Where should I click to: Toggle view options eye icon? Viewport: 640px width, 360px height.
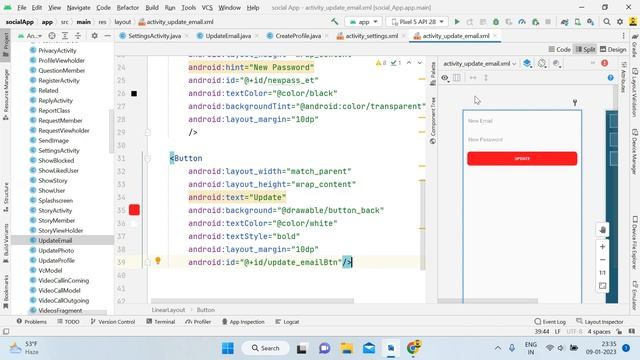coord(445,78)
